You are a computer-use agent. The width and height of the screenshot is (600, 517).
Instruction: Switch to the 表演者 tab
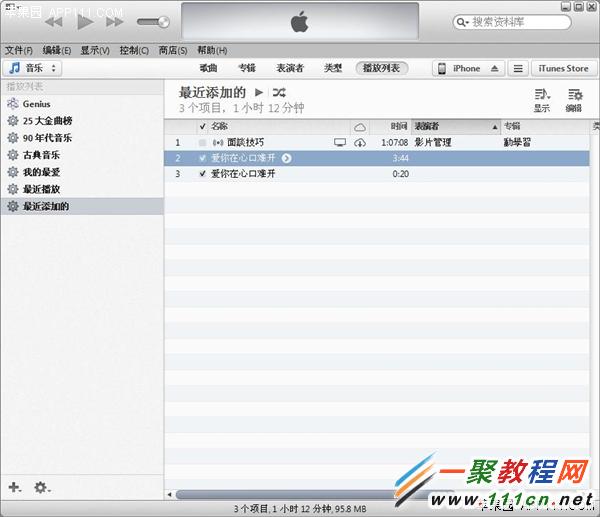[290, 68]
